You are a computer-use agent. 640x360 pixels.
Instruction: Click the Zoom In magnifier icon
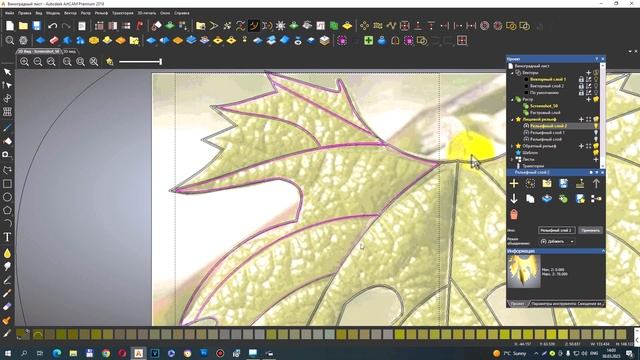pos(24,62)
